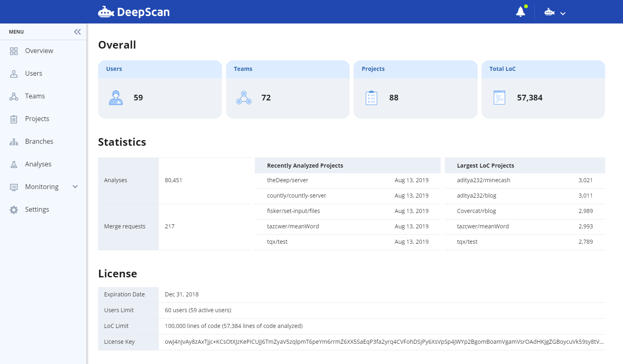Click the 100,000 lines of code limit
The height and width of the screenshot is (364, 623).
click(234, 326)
